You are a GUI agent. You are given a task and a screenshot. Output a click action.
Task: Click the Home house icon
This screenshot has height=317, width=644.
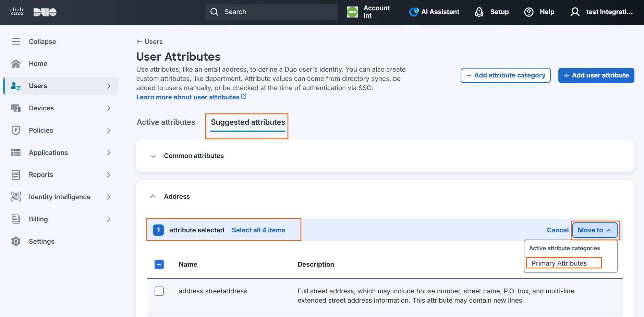coord(16,64)
